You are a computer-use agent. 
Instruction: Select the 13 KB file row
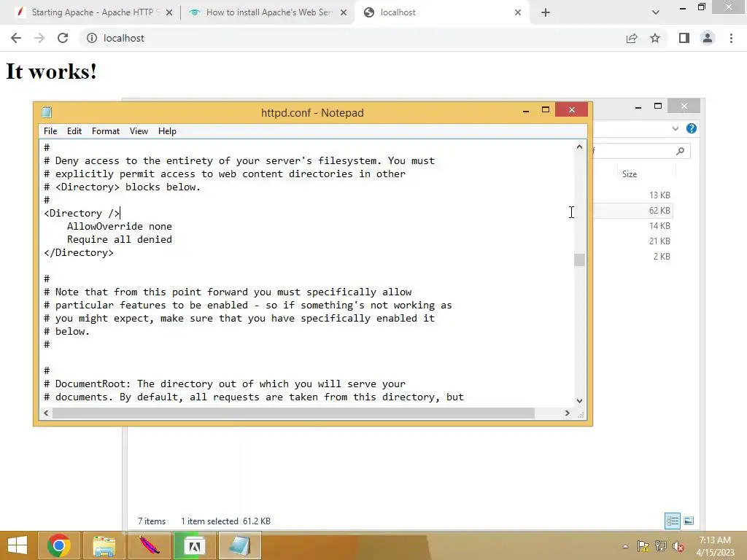[633, 195]
